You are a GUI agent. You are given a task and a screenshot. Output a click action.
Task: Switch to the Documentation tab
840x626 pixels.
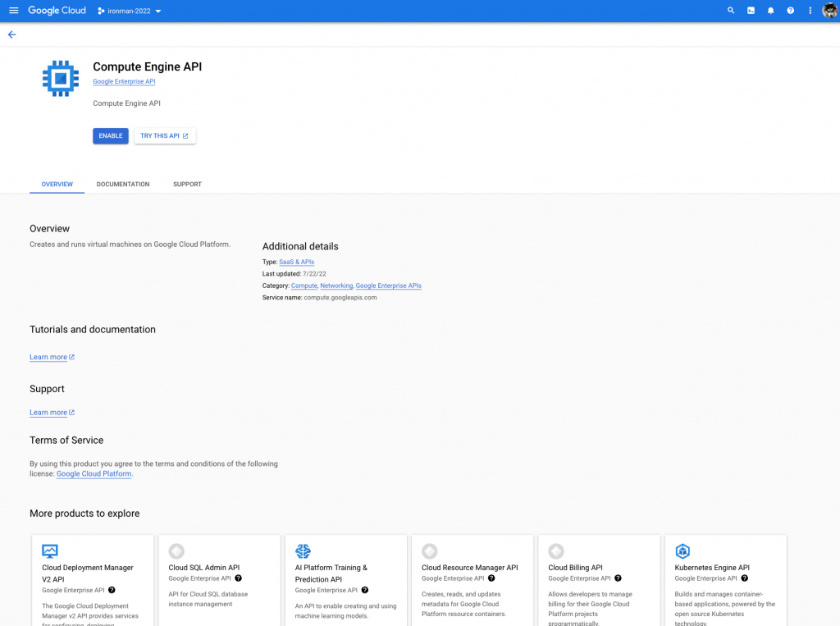pos(123,184)
